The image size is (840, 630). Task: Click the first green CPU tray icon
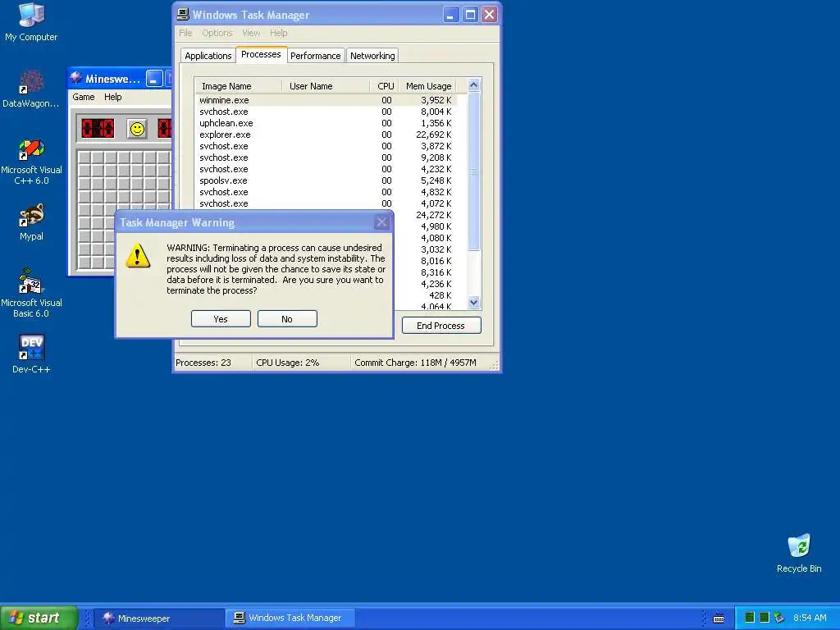[750, 618]
